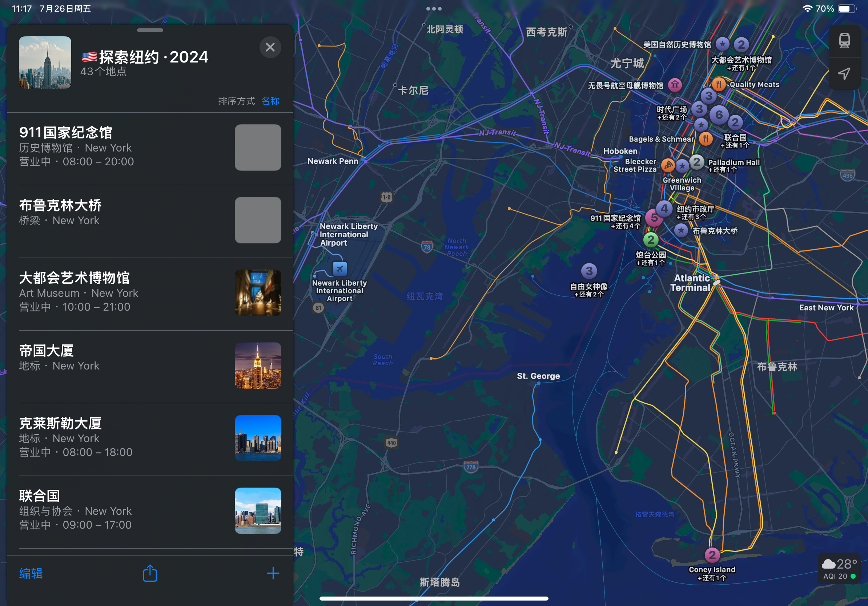Select the 大都会艺术博物馆 cluster pin
The image size is (868, 606).
pos(741,45)
